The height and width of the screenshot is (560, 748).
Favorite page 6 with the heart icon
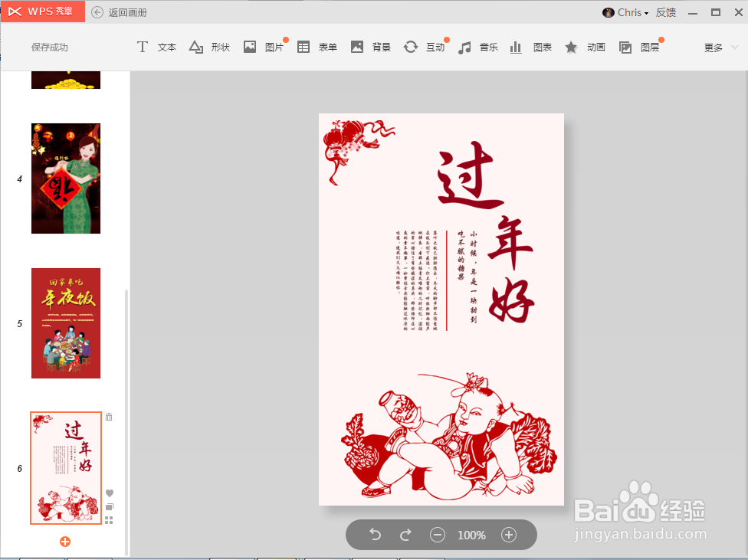[109, 493]
